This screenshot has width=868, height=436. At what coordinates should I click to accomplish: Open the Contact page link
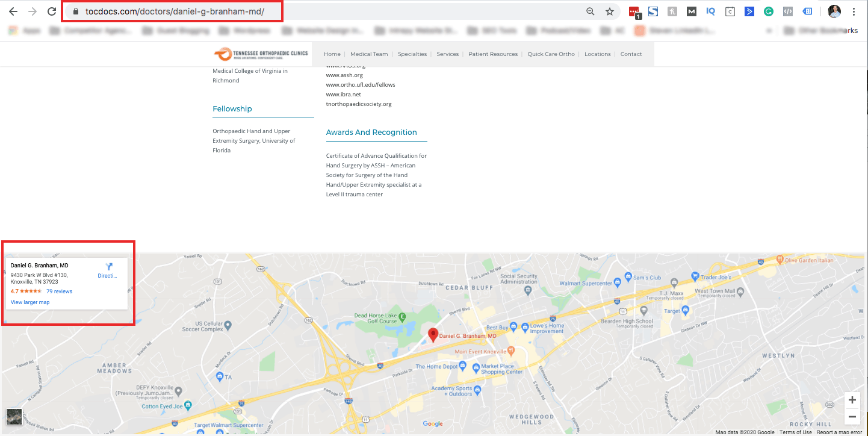[631, 54]
